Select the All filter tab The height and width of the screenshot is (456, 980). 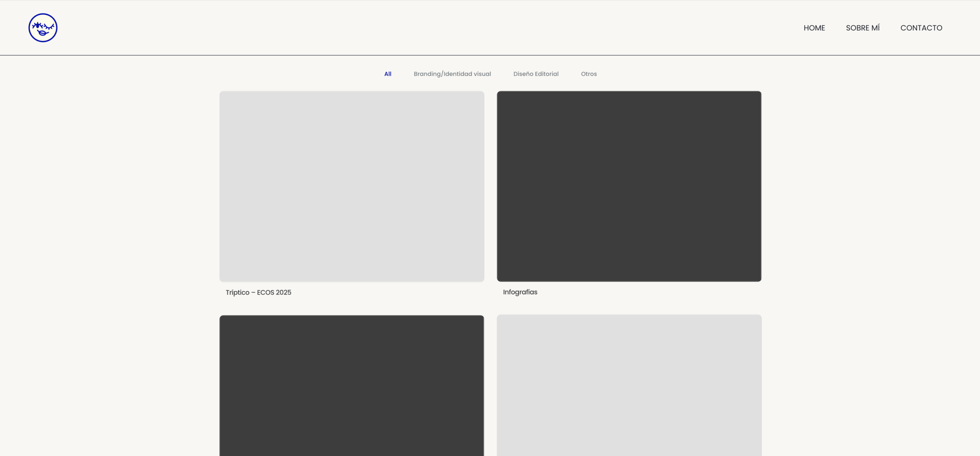(388, 74)
